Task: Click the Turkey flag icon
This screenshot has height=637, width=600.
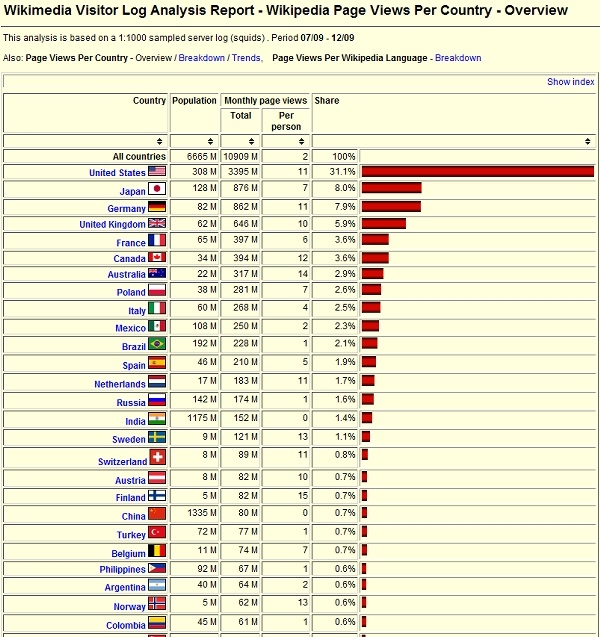Action: (x=157, y=532)
